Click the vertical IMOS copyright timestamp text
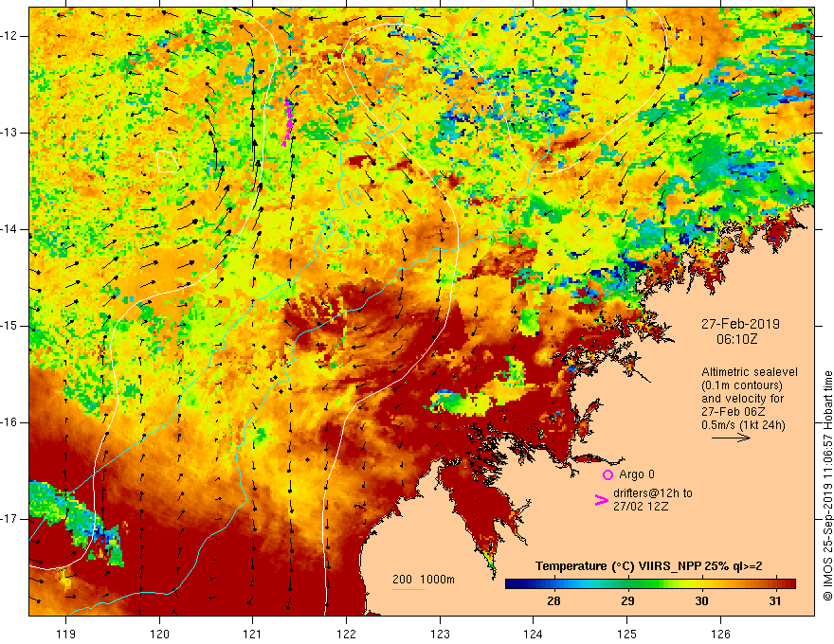The image size is (834, 644). point(827,486)
